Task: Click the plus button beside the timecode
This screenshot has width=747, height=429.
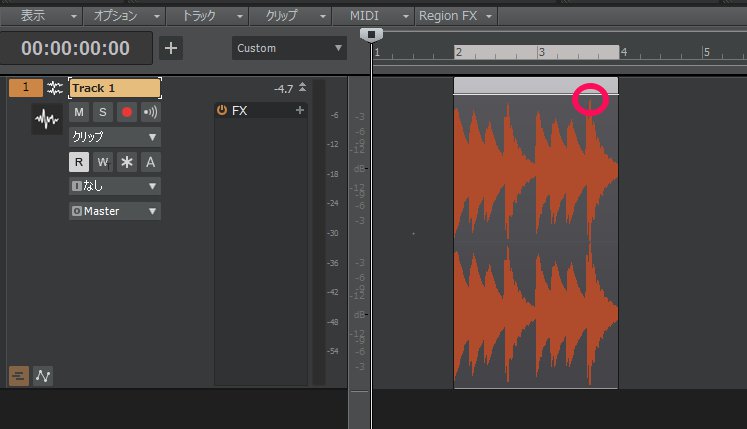Action: point(171,48)
